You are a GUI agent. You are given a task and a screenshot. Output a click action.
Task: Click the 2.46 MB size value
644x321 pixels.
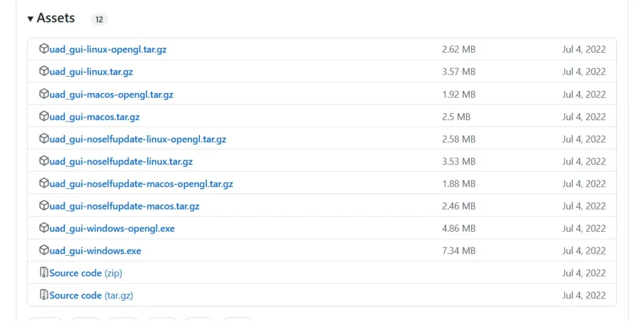tap(458, 206)
